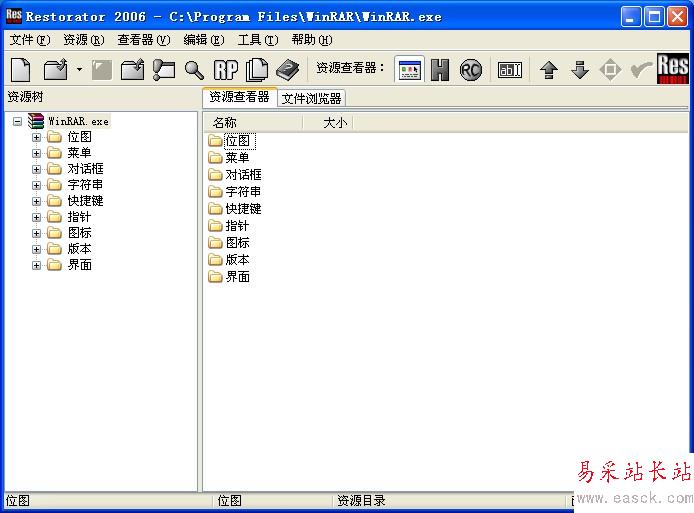Select the default resource viewer mode icon

click(409, 70)
